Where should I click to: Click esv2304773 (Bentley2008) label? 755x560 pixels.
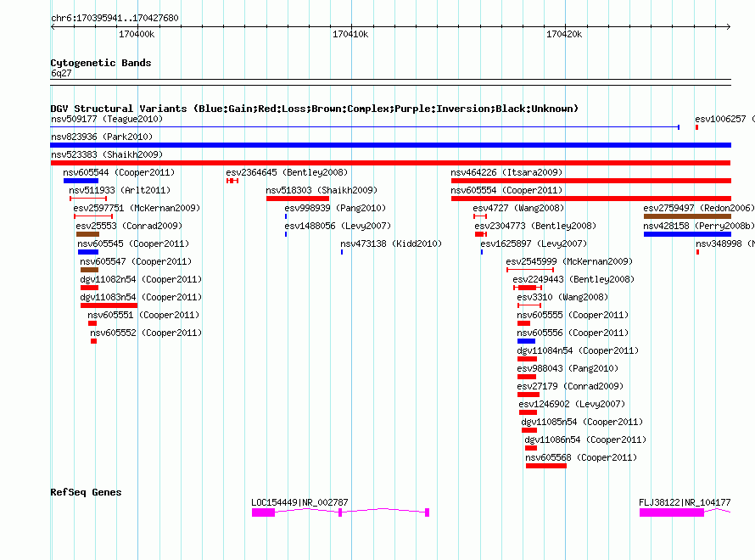click(x=535, y=226)
